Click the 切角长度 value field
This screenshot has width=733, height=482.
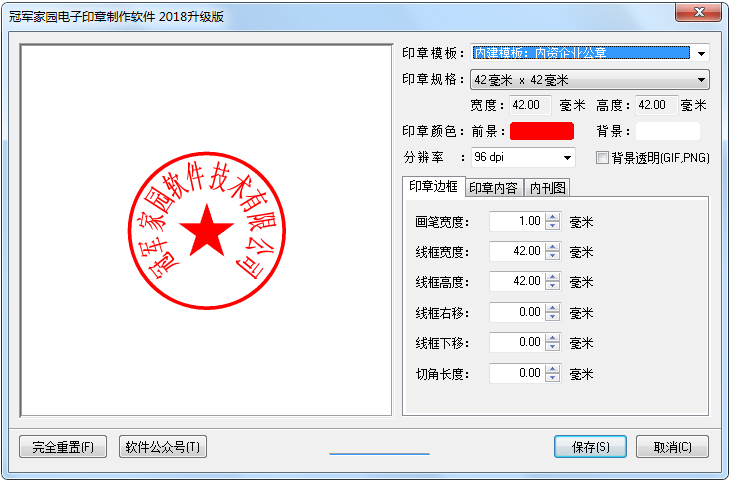(x=517, y=374)
